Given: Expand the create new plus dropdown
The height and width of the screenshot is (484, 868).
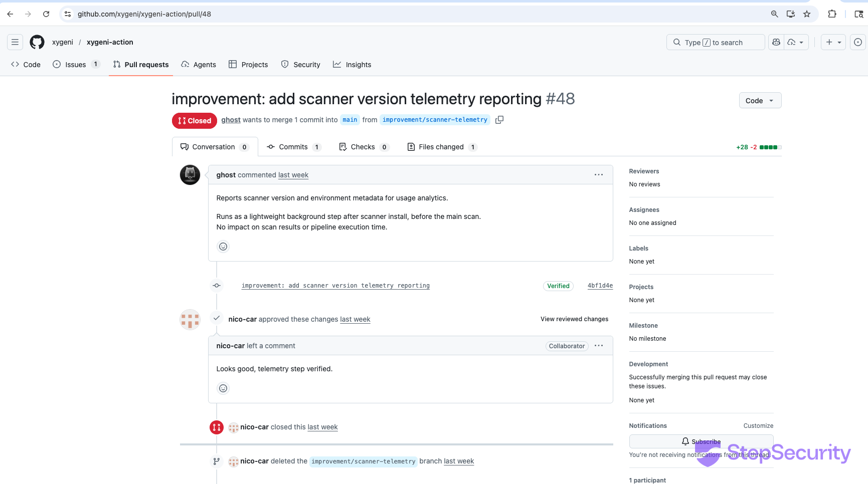Looking at the screenshot, I should [x=833, y=42].
